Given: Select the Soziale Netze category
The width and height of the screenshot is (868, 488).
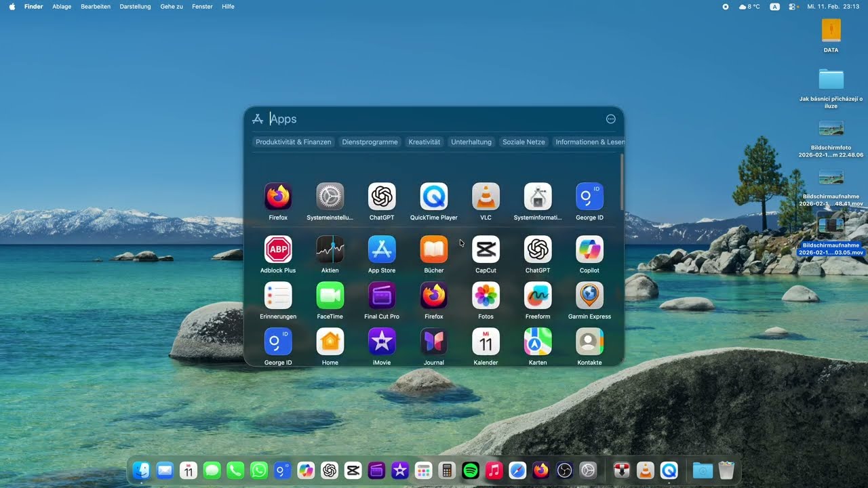Looking at the screenshot, I should pos(524,142).
